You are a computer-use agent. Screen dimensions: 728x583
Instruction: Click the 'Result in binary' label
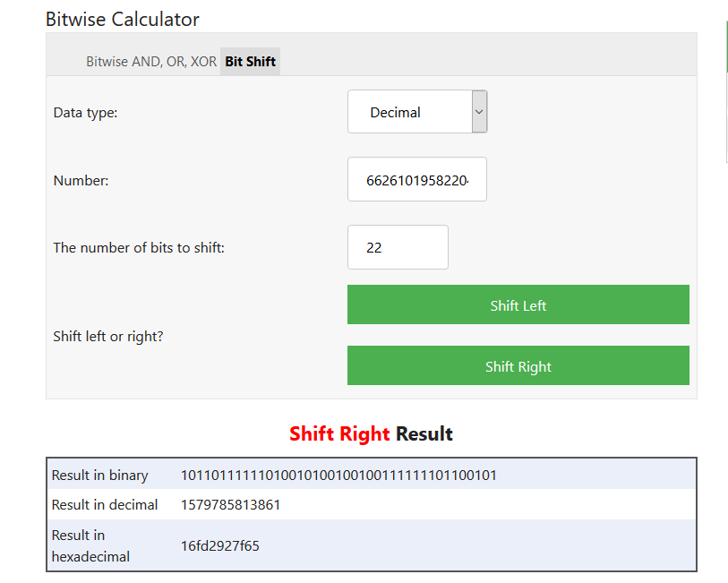99,476
